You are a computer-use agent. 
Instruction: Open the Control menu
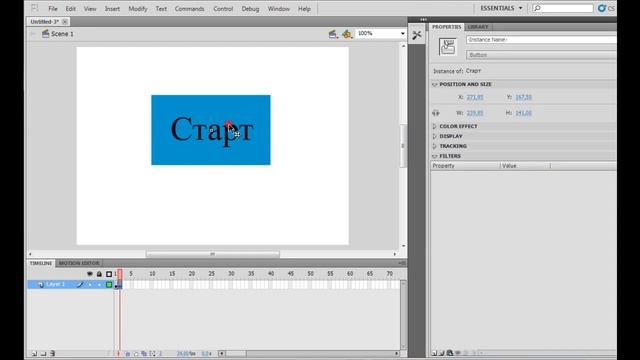(x=223, y=9)
